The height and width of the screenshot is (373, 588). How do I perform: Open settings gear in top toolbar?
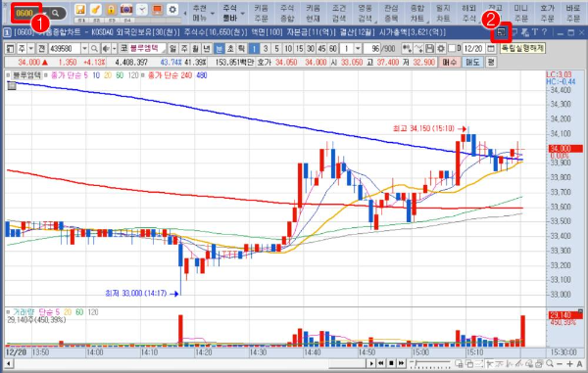(x=172, y=10)
